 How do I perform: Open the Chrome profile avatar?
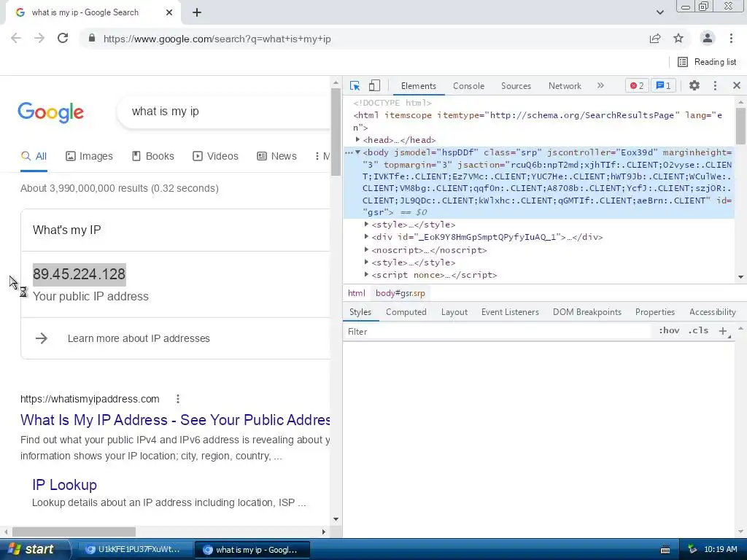coord(708,38)
